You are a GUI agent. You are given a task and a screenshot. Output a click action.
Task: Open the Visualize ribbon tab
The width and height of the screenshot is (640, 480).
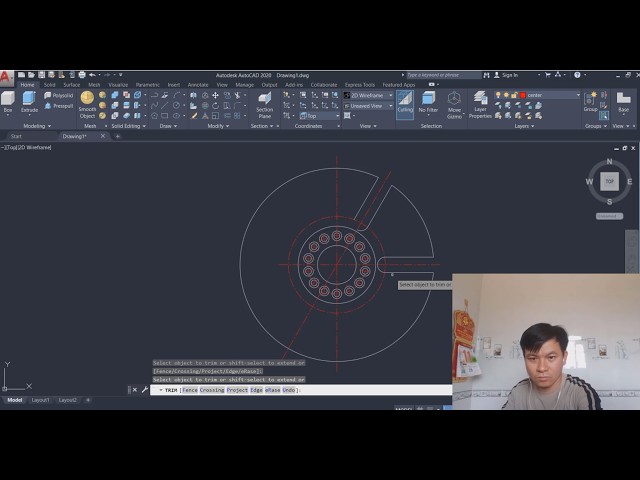pyautogui.click(x=118, y=85)
